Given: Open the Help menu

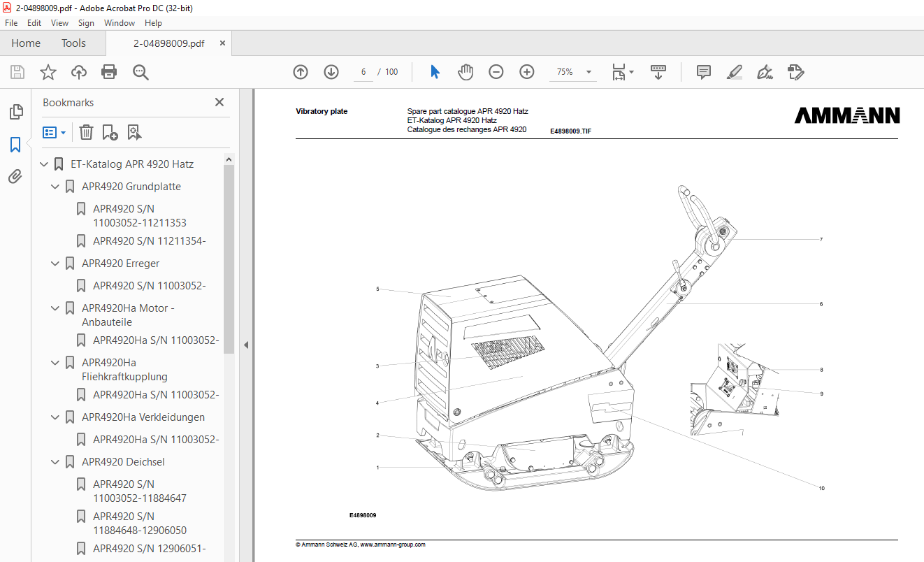Looking at the screenshot, I should [x=153, y=23].
